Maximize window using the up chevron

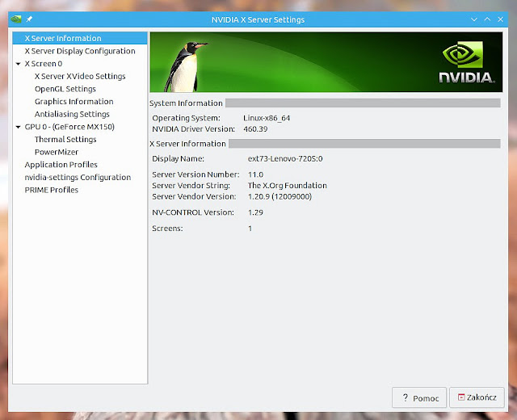click(487, 19)
